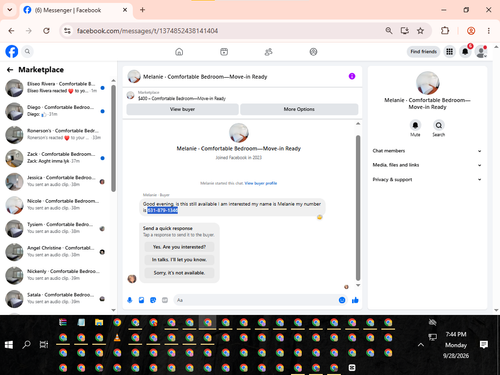Image resolution: width=500 pixels, height=375 pixels.
Task: Click the More Options button
Action: pos(299,109)
